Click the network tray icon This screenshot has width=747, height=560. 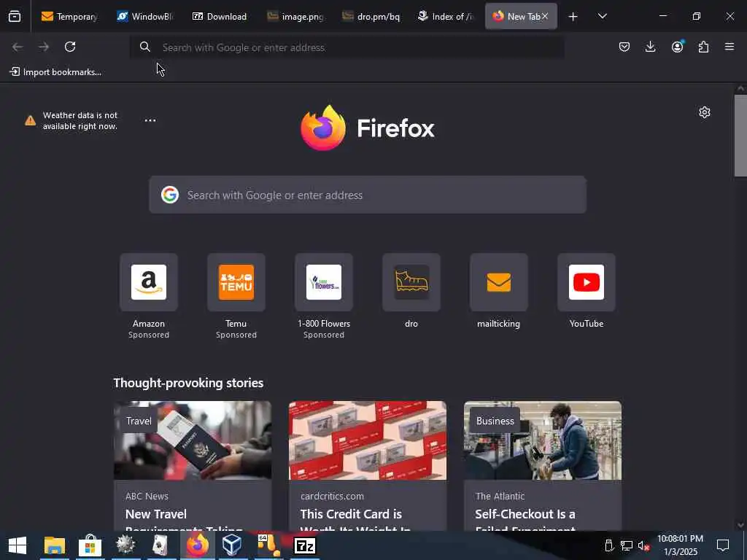coord(627,545)
